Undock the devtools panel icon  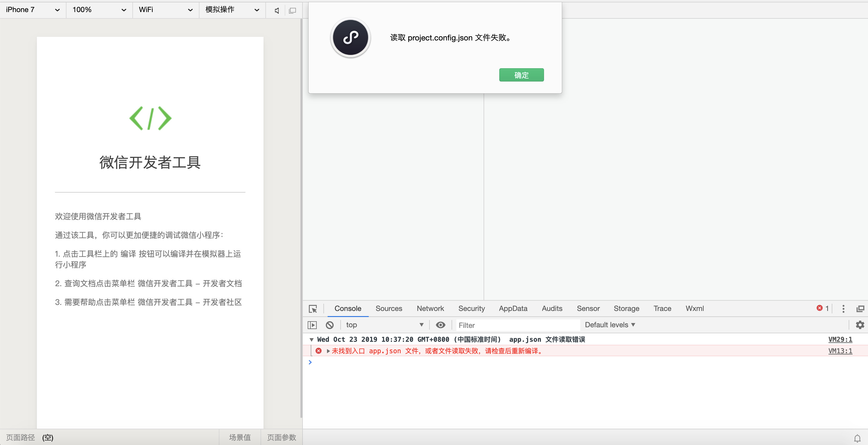860,309
